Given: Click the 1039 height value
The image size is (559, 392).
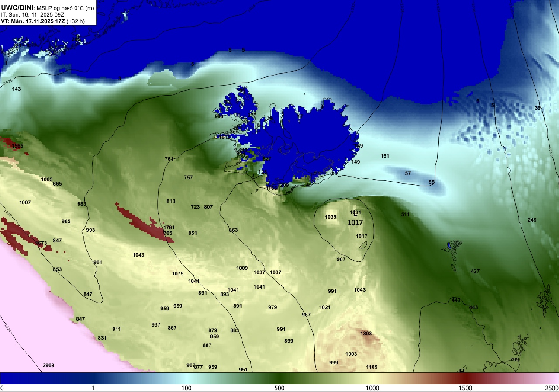Looking at the screenshot, I should pyautogui.click(x=331, y=217).
